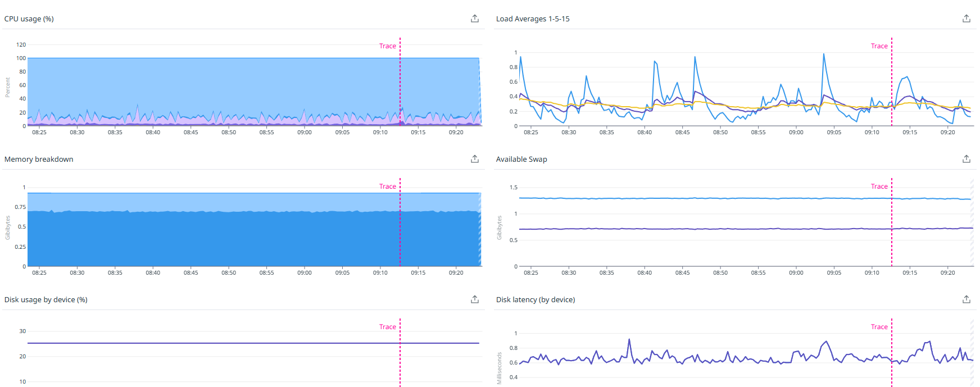Export the Available Swap chart
The height and width of the screenshot is (387, 980).
coord(967,159)
